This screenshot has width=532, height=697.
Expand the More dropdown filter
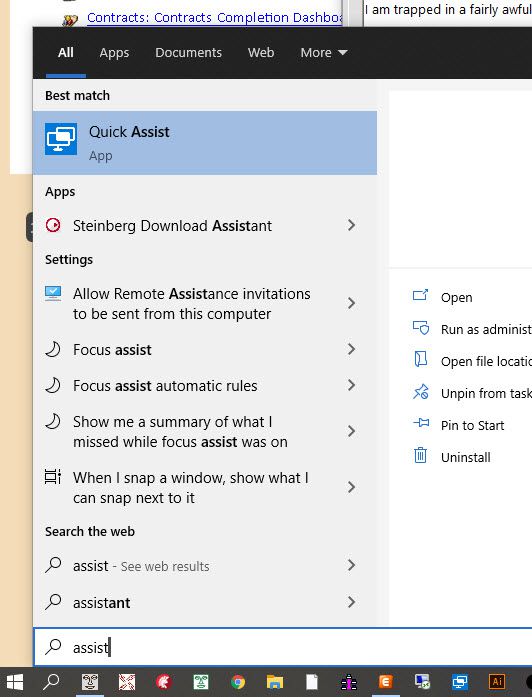pos(324,52)
